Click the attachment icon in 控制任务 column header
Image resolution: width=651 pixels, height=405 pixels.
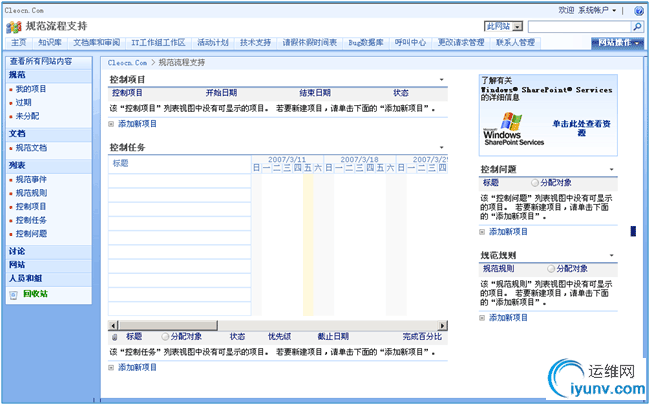point(115,337)
